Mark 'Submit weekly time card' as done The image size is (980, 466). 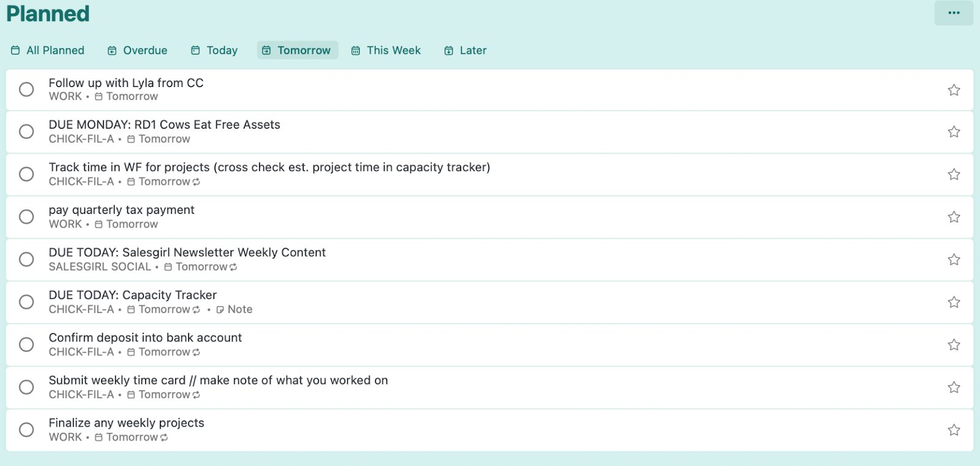pos(26,387)
